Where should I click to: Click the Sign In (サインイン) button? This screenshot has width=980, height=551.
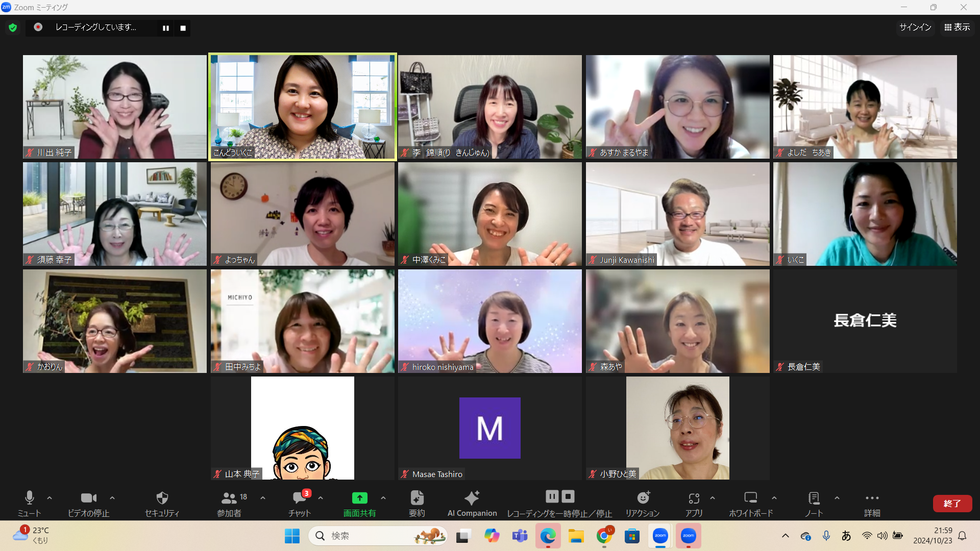pos(915,27)
